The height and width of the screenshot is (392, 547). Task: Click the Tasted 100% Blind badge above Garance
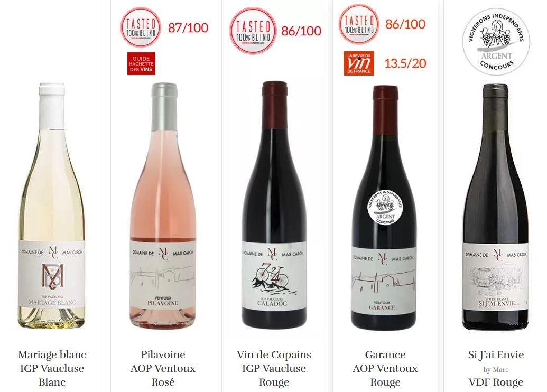(x=359, y=24)
